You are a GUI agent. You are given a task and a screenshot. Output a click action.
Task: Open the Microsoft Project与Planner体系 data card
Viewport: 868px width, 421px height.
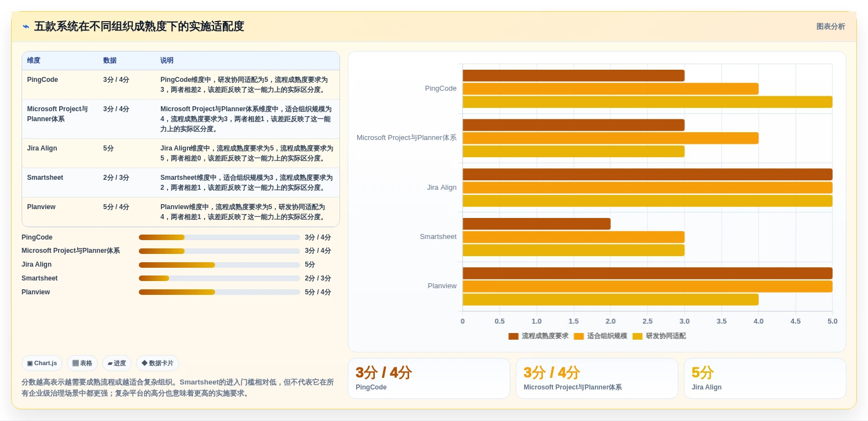click(x=597, y=378)
